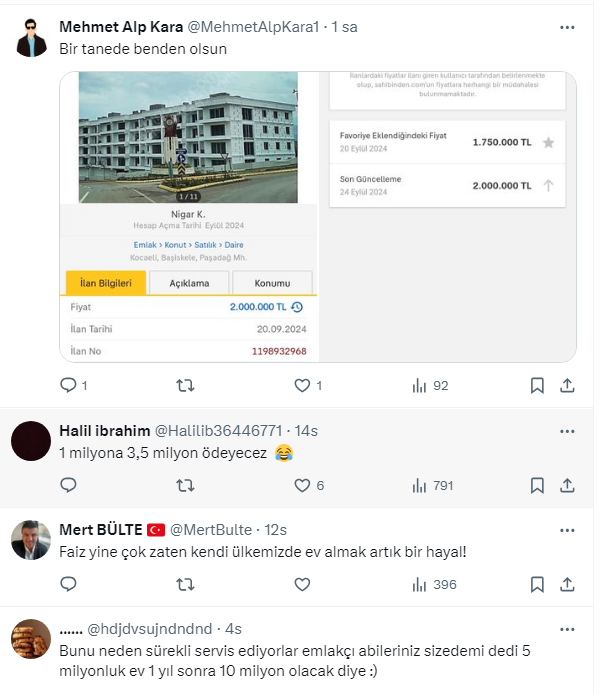Bookmark Mehmet Alp Kara's tweet
This screenshot has height=693, width=615.
537,385
